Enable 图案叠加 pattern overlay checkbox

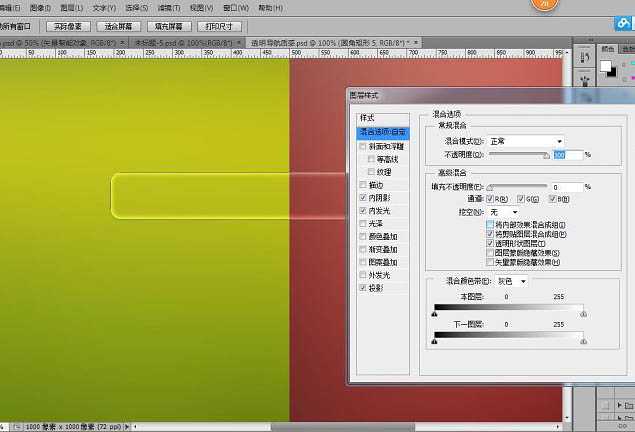tap(363, 262)
